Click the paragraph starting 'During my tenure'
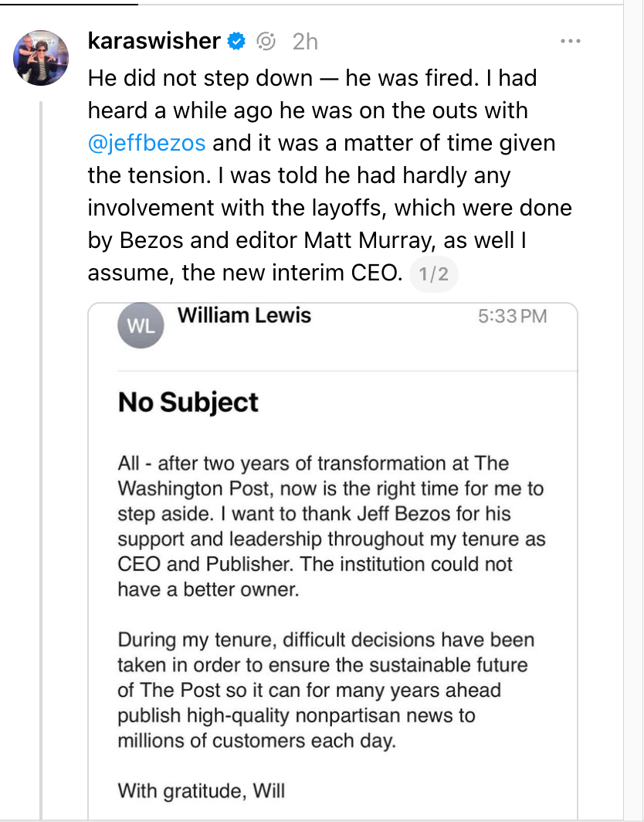This screenshot has width=644, height=822. point(324,690)
